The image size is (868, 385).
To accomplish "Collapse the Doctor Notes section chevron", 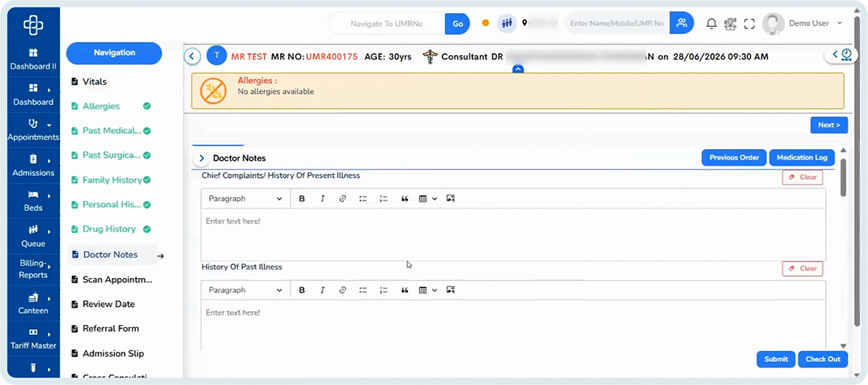I will pos(201,158).
